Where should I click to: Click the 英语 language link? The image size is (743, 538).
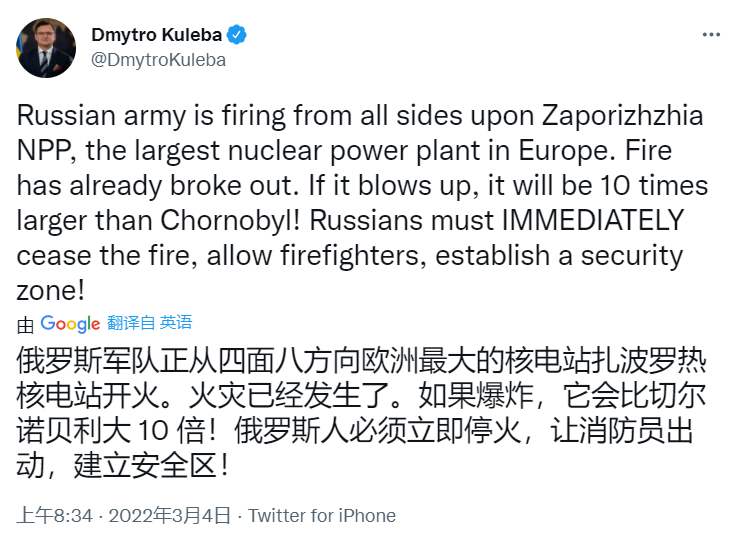coord(176,323)
